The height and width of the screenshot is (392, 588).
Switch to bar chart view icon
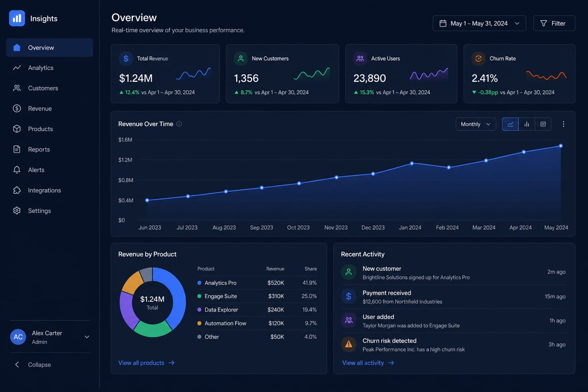527,124
